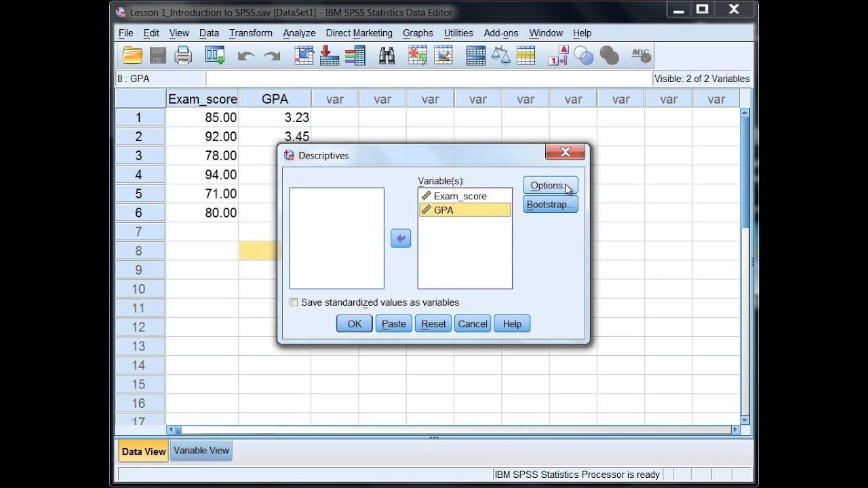This screenshot has height=488, width=868.
Task: Open the Add-ons menu
Action: tap(501, 33)
